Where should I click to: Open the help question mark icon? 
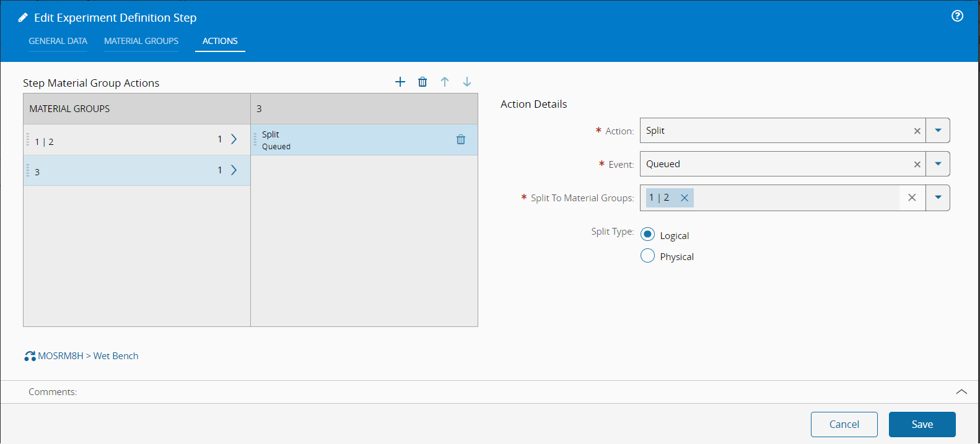pyautogui.click(x=957, y=16)
